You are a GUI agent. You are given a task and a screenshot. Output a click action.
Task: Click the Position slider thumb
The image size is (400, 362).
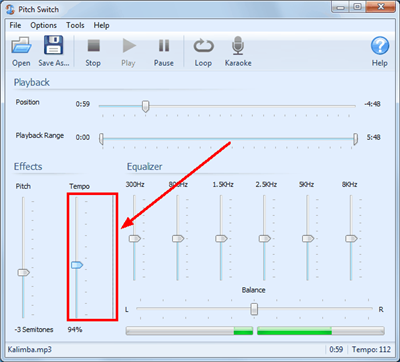point(145,106)
